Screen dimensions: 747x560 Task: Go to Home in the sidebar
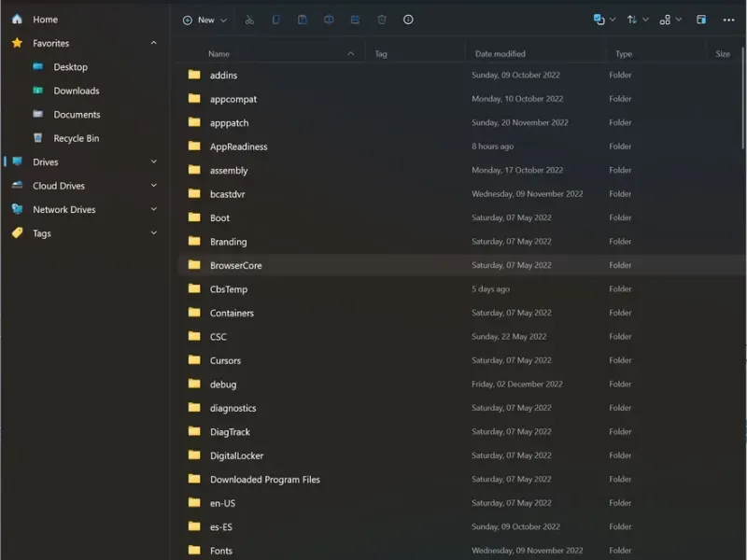coord(45,19)
